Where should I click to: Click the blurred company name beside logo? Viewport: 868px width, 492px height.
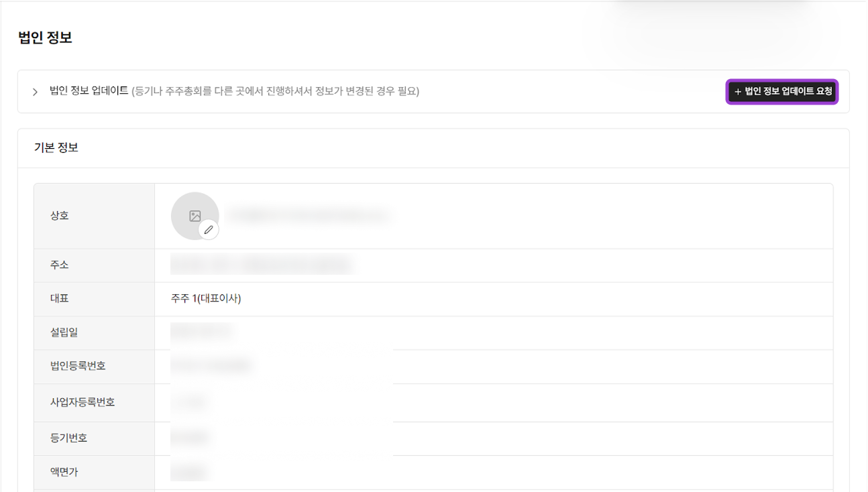point(308,216)
